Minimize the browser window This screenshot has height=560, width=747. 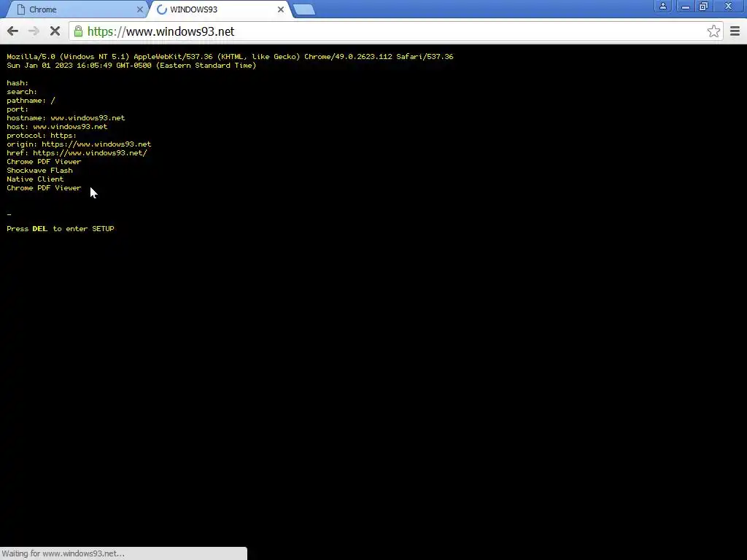[x=686, y=6]
